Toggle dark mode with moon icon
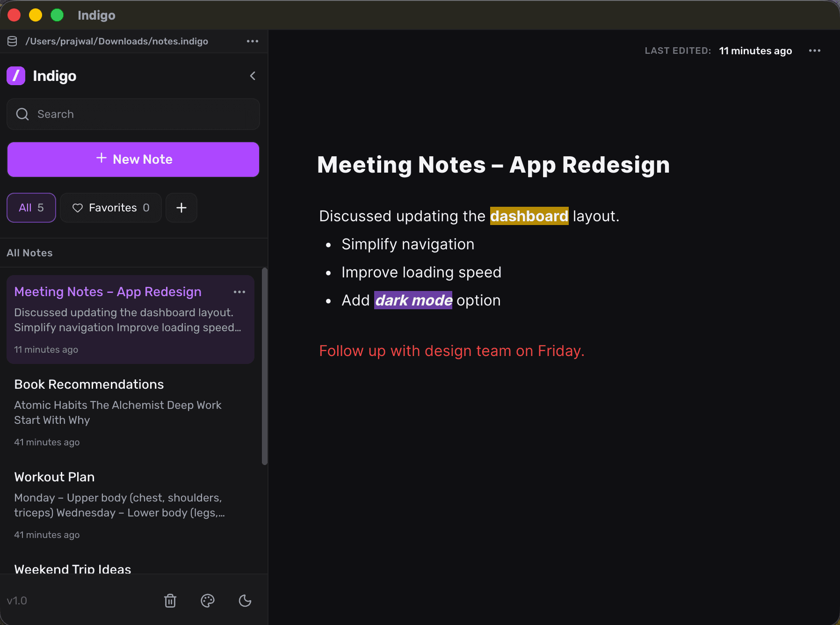840x625 pixels. (245, 601)
